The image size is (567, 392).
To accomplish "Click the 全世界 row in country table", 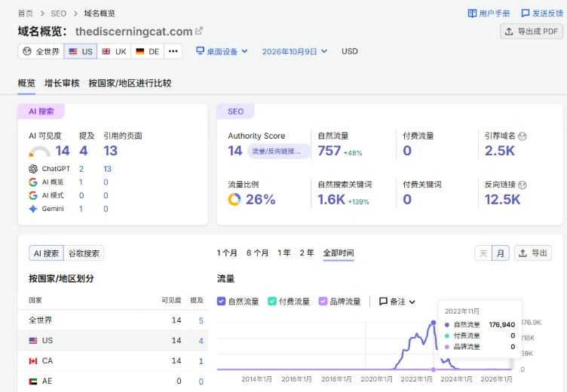I will [x=113, y=320].
